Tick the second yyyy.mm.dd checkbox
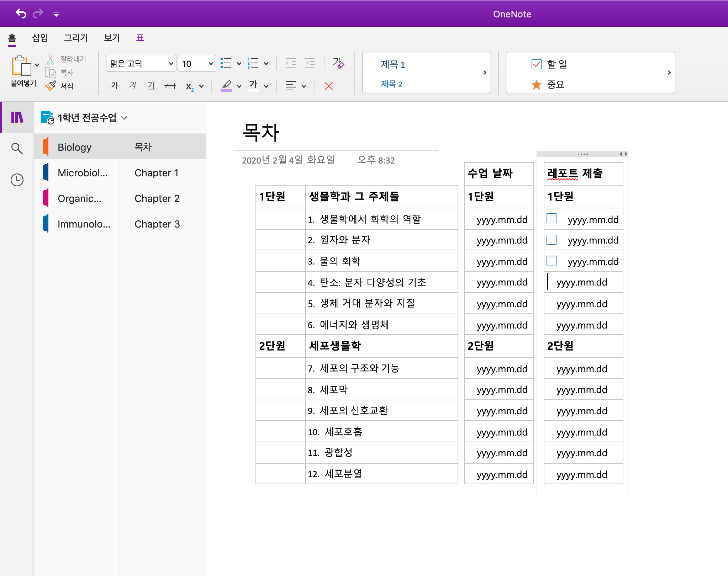The image size is (728, 576). (552, 240)
